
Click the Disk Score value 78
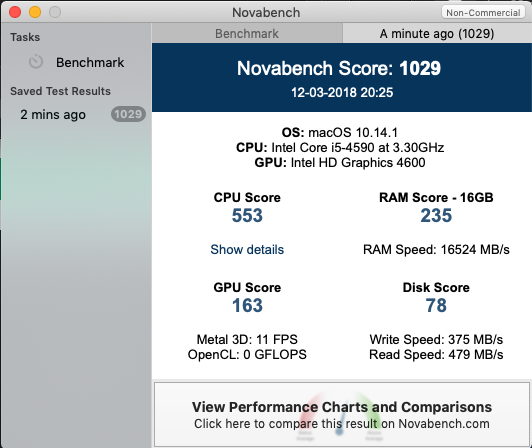(x=436, y=305)
